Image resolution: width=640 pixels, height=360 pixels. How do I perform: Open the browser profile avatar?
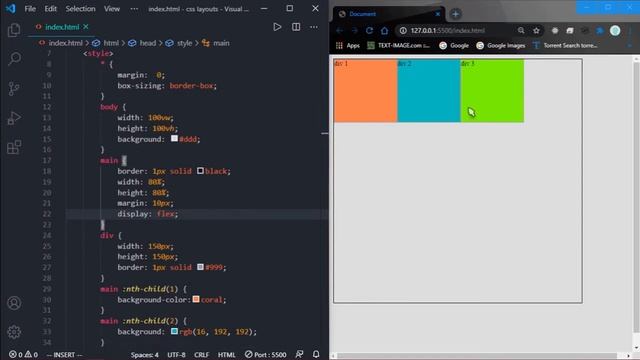coord(615,31)
